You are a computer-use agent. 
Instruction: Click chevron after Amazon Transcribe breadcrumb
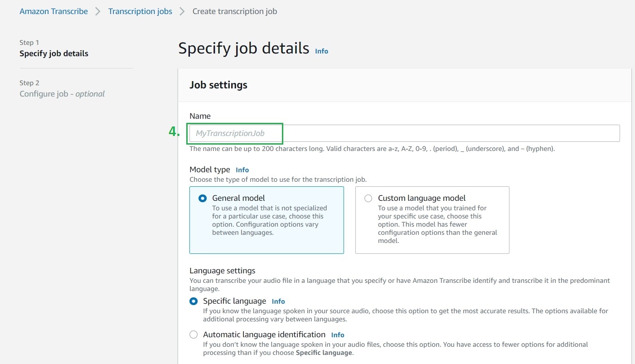point(98,11)
